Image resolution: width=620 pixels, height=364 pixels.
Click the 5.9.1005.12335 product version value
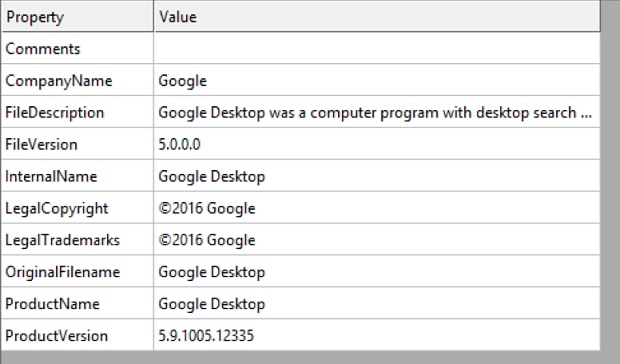point(206,336)
